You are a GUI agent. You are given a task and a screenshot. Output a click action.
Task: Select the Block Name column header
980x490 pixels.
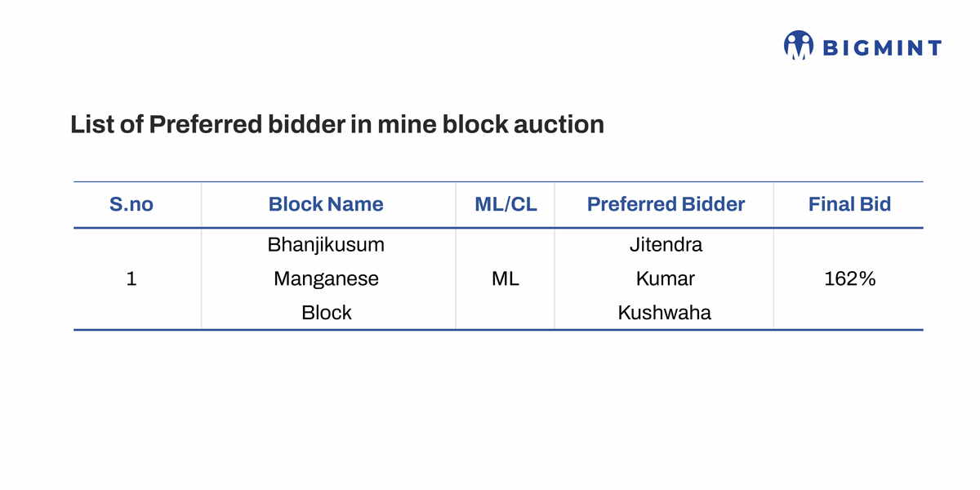point(326,204)
